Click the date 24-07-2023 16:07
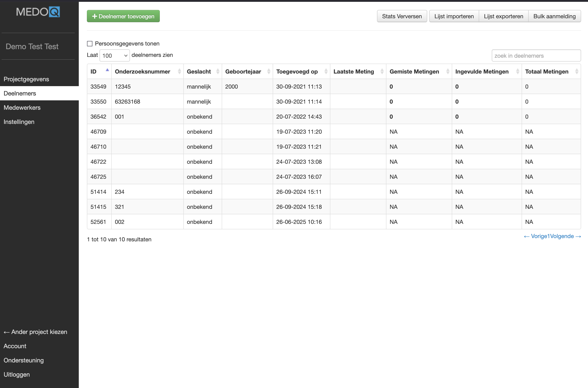The image size is (588, 388). click(299, 177)
